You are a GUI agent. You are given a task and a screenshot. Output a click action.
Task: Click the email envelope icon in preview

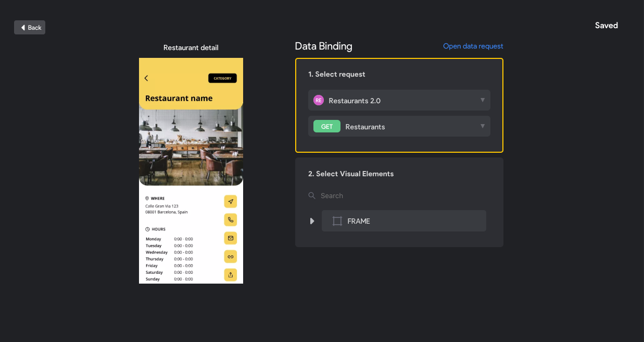231,238
